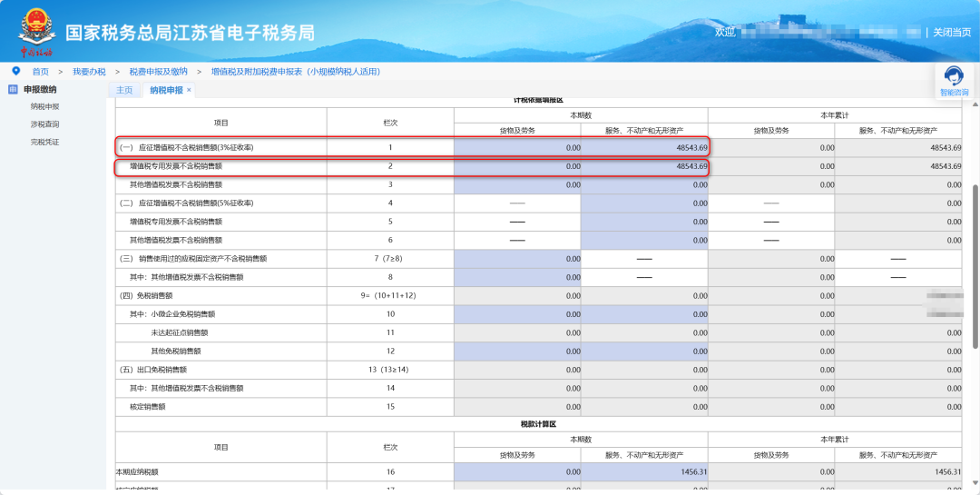The width and height of the screenshot is (980, 495).
Task: Click the 栏次 cell 13 (13≥14)
Action: (x=390, y=370)
